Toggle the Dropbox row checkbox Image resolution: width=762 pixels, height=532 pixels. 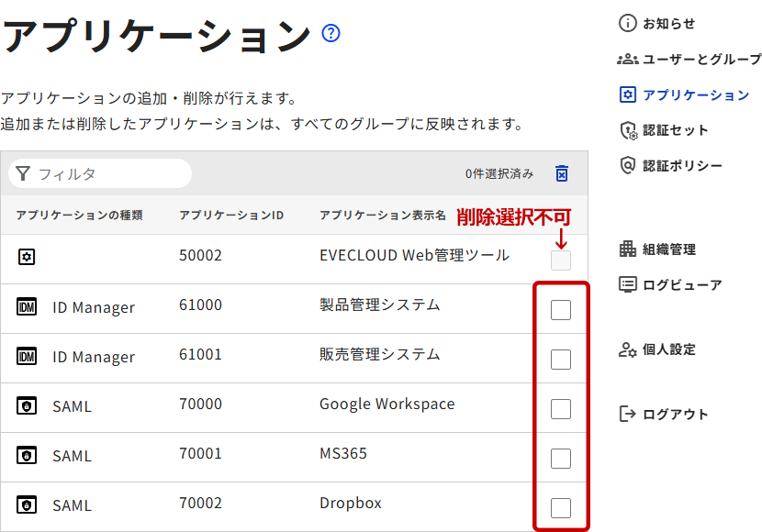[x=560, y=508]
